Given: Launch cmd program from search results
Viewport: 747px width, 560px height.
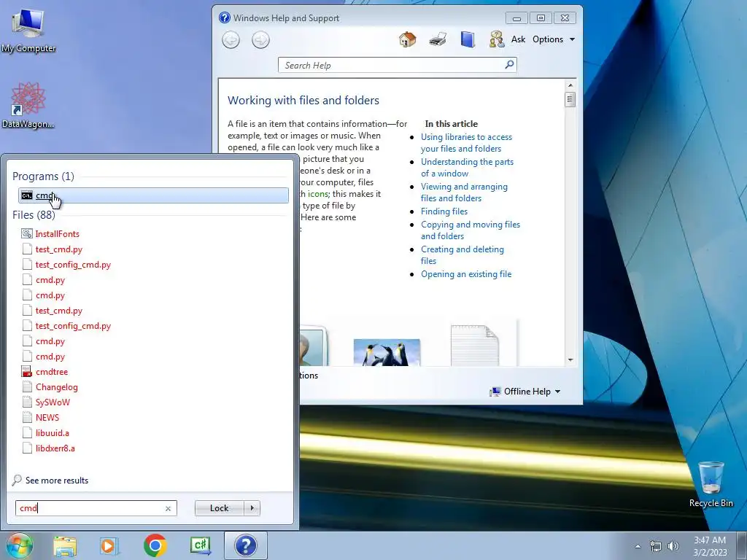Looking at the screenshot, I should tap(153, 195).
